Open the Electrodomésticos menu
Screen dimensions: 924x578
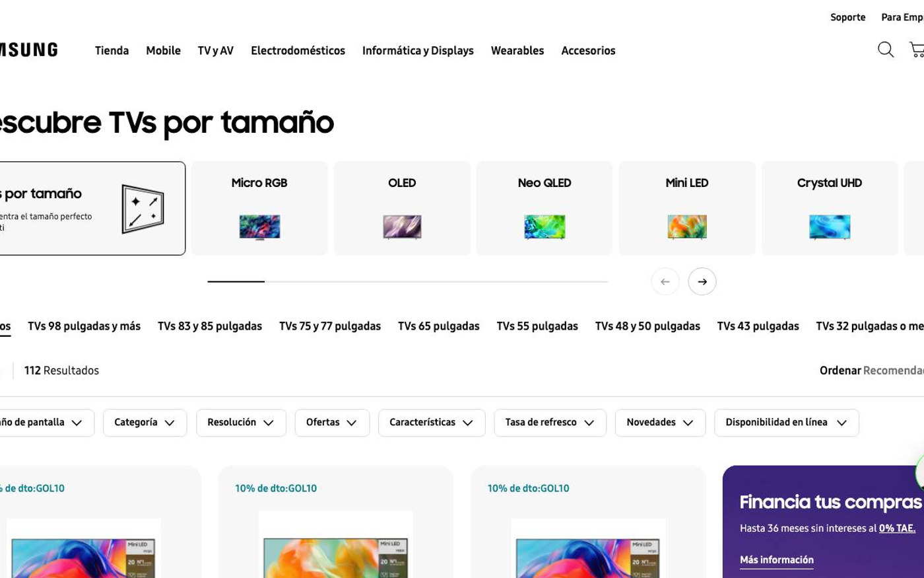(x=298, y=50)
